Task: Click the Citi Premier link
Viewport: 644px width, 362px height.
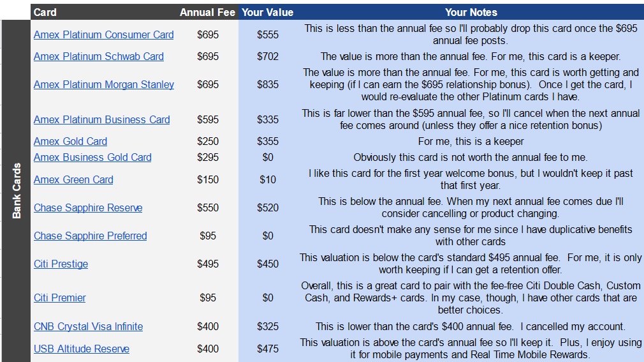Action: pyautogui.click(x=59, y=298)
